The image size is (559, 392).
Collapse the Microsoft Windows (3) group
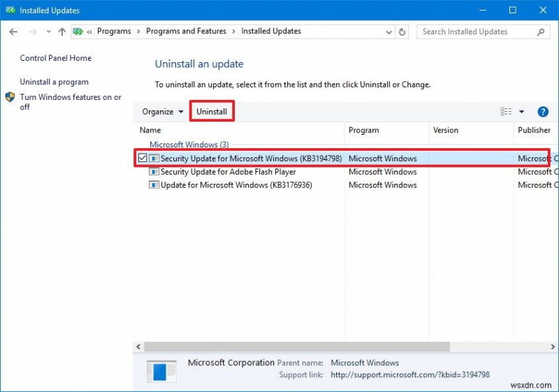pyautogui.click(x=189, y=145)
